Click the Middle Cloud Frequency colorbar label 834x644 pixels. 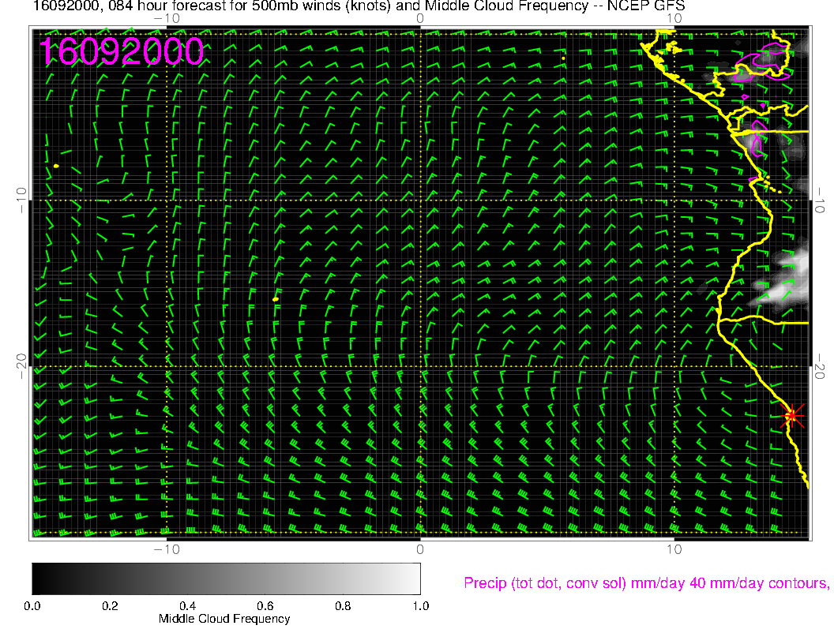click(224, 619)
